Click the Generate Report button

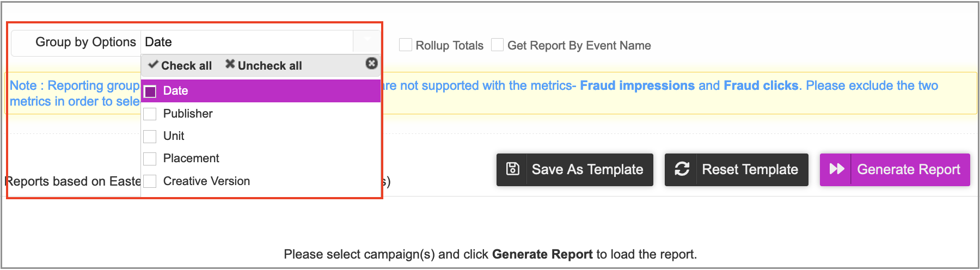coord(895,170)
